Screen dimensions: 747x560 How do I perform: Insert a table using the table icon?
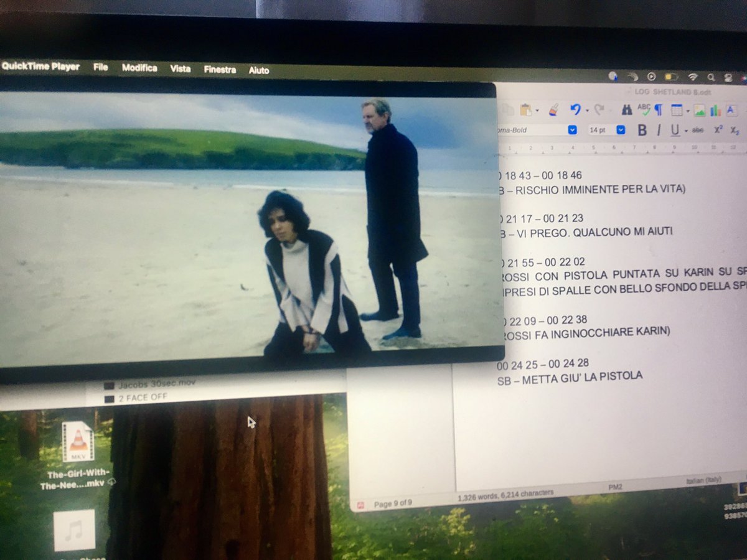pyautogui.click(x=678, y=110)
